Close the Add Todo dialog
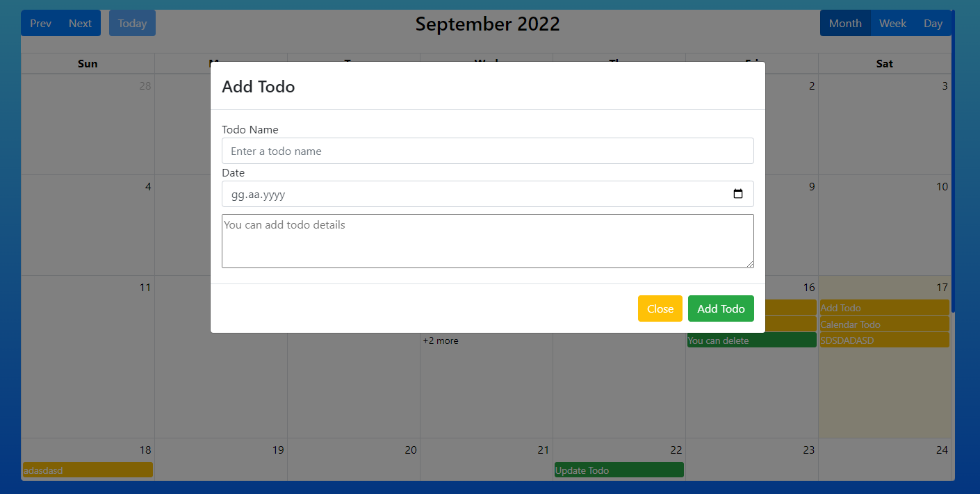Image resolution: width=980 pixels, height=494 pixels. pos(660,308)
